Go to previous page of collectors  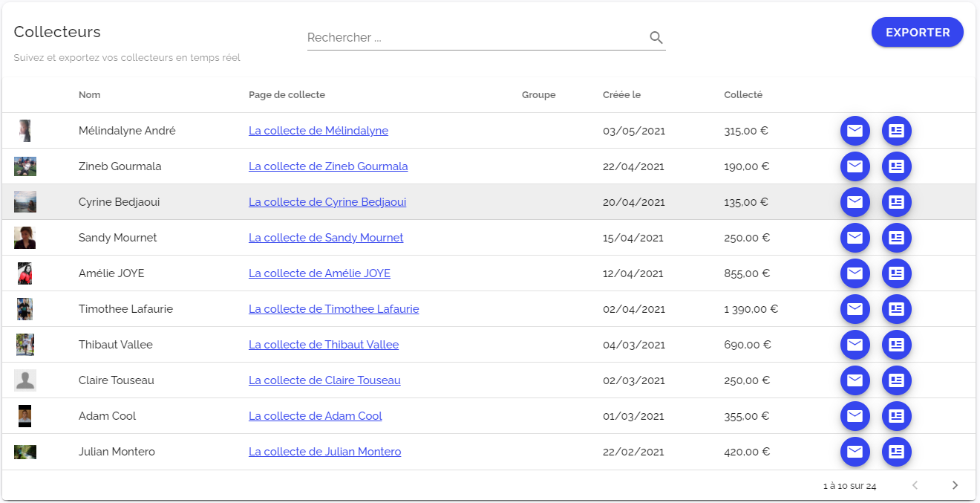915,485
